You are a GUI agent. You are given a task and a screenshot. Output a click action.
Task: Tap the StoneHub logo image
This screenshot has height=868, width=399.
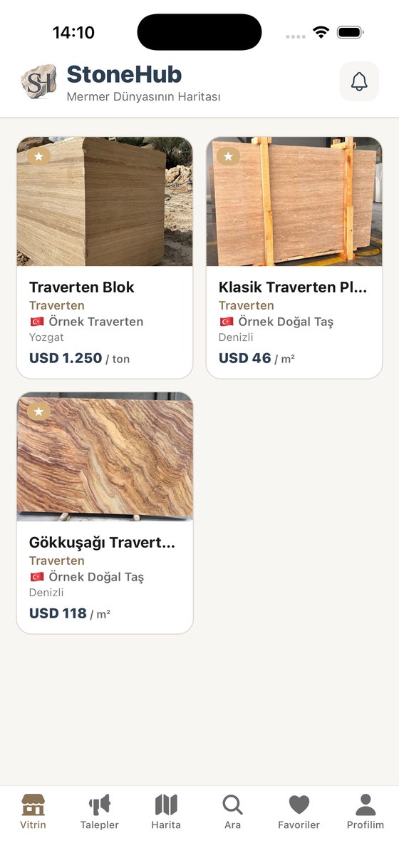tap(38, 81)
